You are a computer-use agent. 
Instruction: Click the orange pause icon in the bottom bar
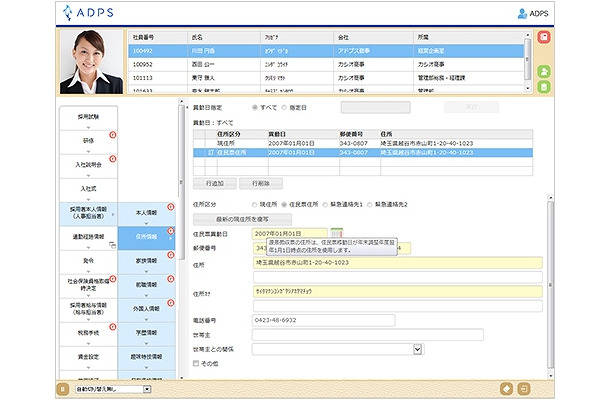click(63, 389)
